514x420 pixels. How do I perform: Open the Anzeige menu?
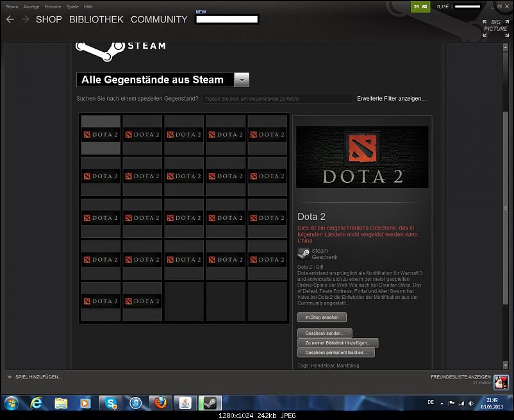coord(31,6)
